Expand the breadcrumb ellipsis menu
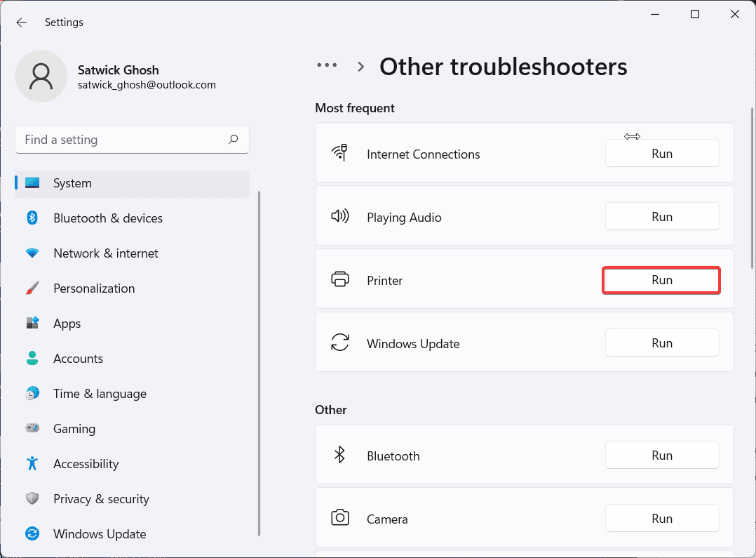756x558 pixels. (x=327, y=65)
